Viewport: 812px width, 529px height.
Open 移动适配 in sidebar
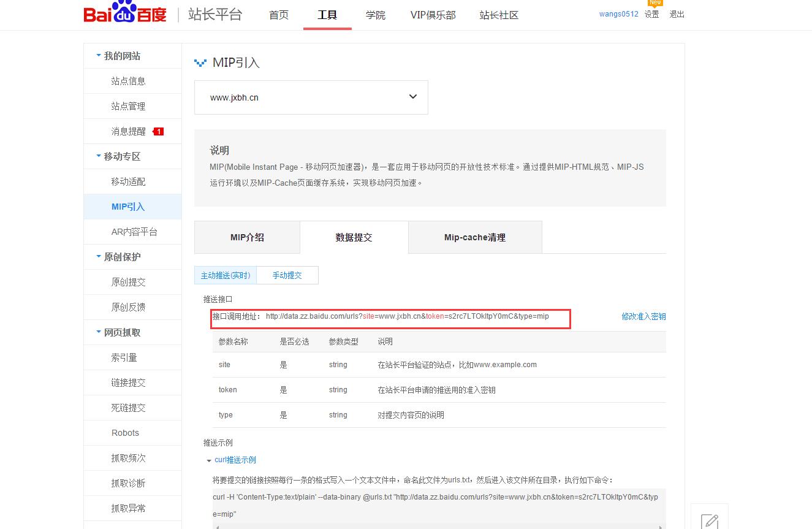click(129, 181)
